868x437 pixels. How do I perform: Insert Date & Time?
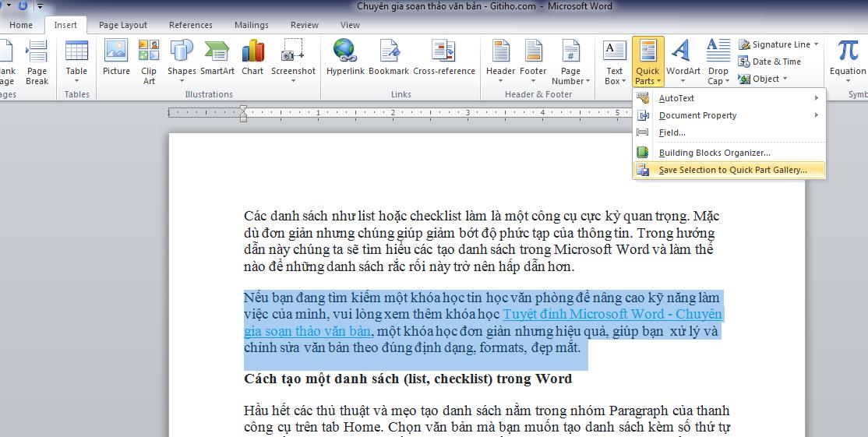(770, 62)
